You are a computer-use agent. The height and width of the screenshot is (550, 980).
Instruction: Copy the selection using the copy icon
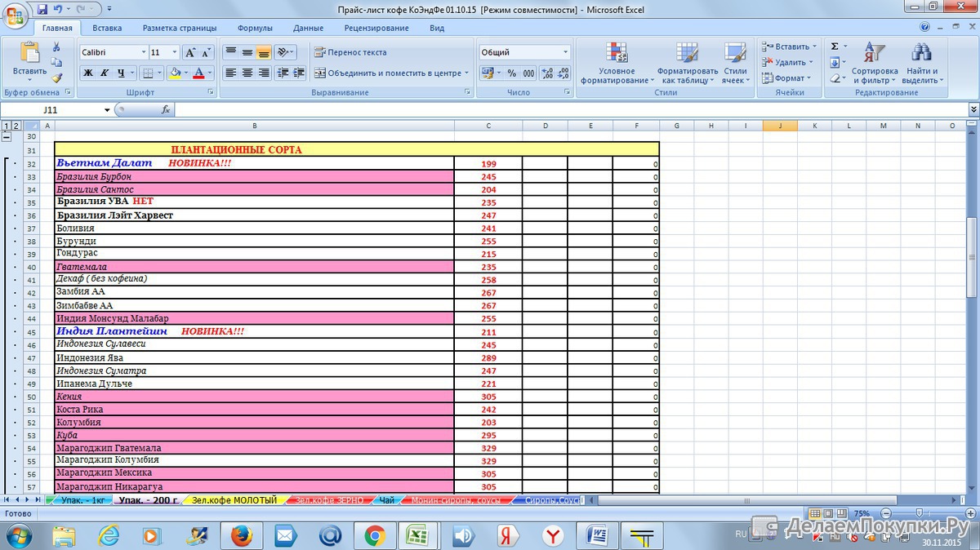point(56,62)
